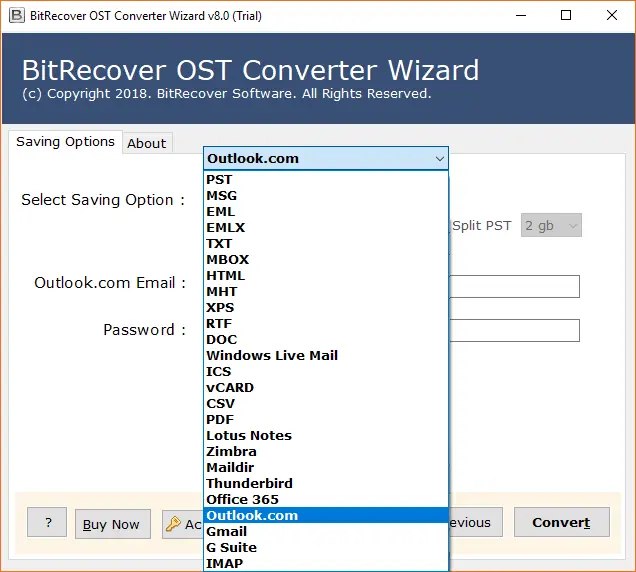Select XPS in the dropdown list

326,308
